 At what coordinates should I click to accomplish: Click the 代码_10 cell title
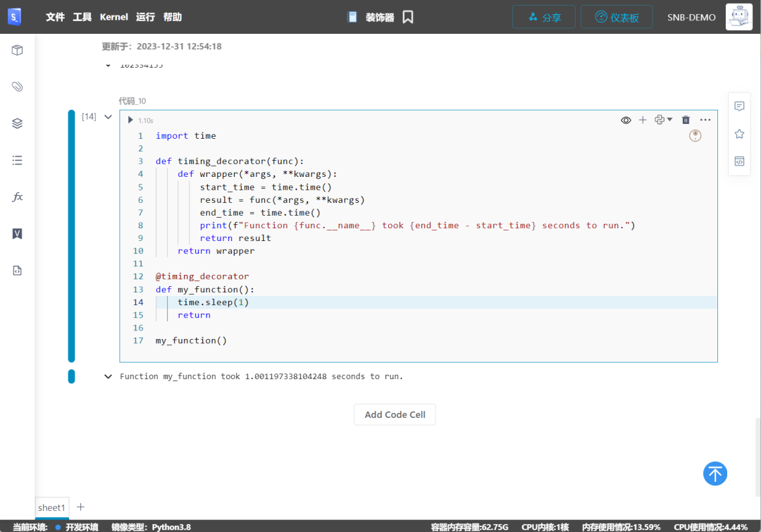click(132, 101)
